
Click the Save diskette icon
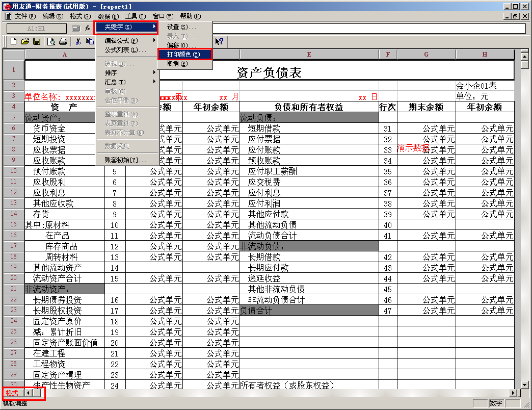tap(37, 41)
